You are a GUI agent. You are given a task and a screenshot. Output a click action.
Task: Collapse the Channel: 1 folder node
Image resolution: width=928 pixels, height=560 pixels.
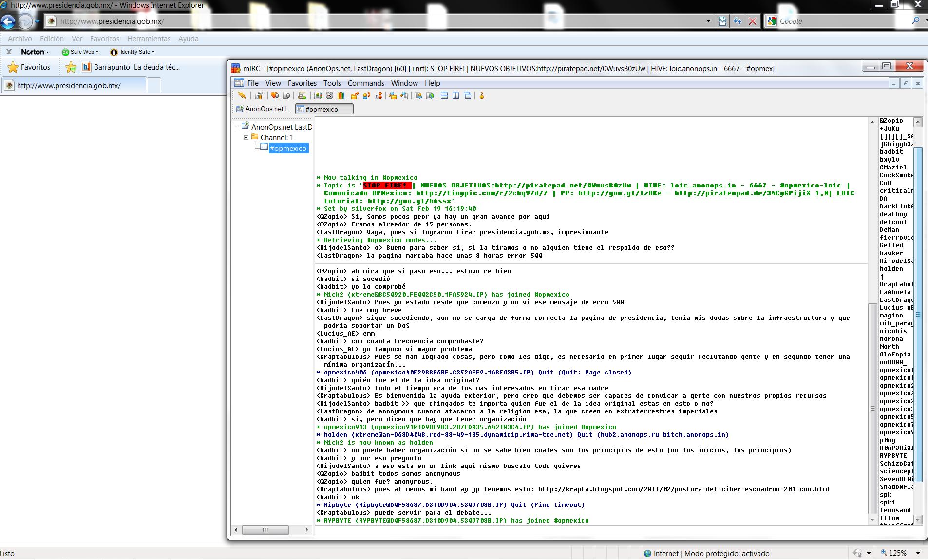pos(246,137)
